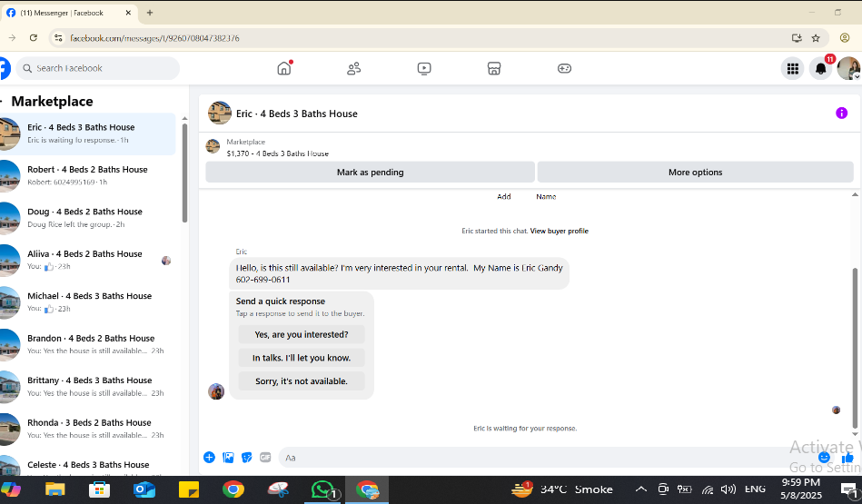Viewport: 862px width, 504px height.
Task: Bookmark this page with the star icon
Action: point(816,38)
